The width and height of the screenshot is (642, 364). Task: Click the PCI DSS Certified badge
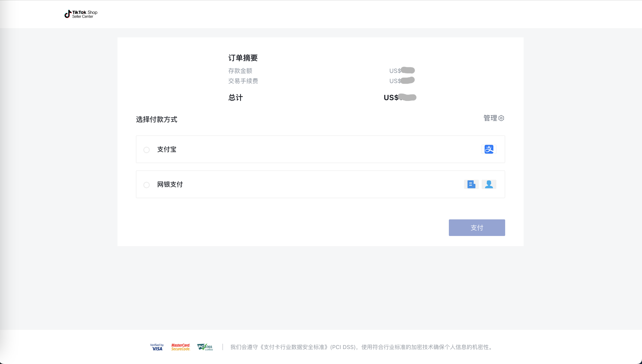(205, 347)
